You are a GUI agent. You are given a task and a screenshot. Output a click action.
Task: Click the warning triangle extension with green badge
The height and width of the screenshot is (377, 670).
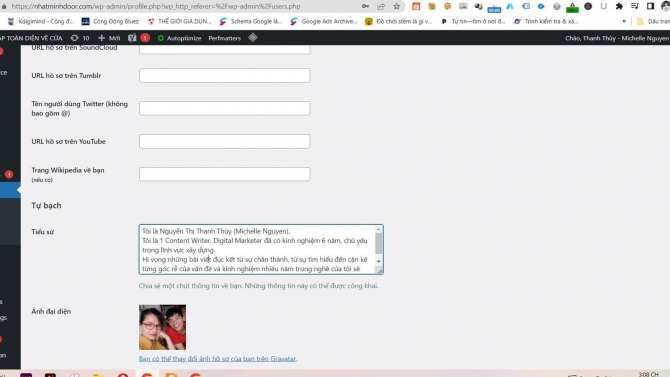pyautogui.click(x=572, y=7)
